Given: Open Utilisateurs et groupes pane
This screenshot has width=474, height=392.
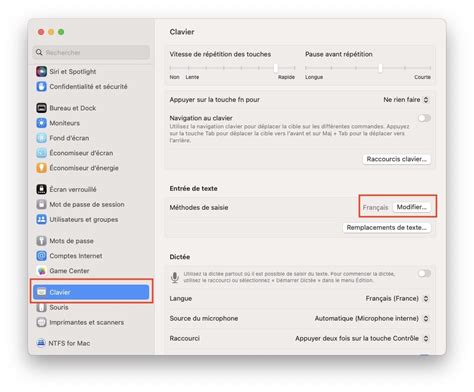Looking at the screenshot, I should pos(91,219).
